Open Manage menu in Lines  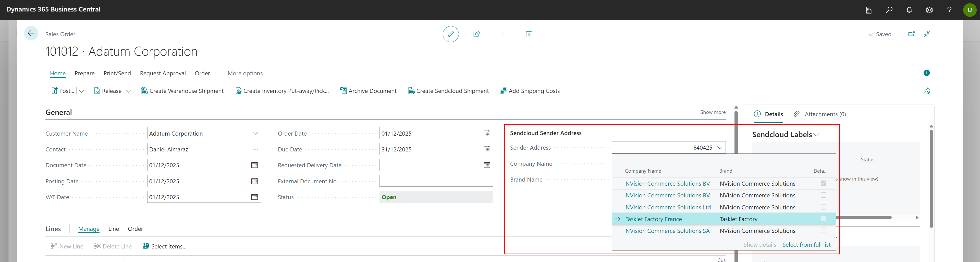point(89,229)
